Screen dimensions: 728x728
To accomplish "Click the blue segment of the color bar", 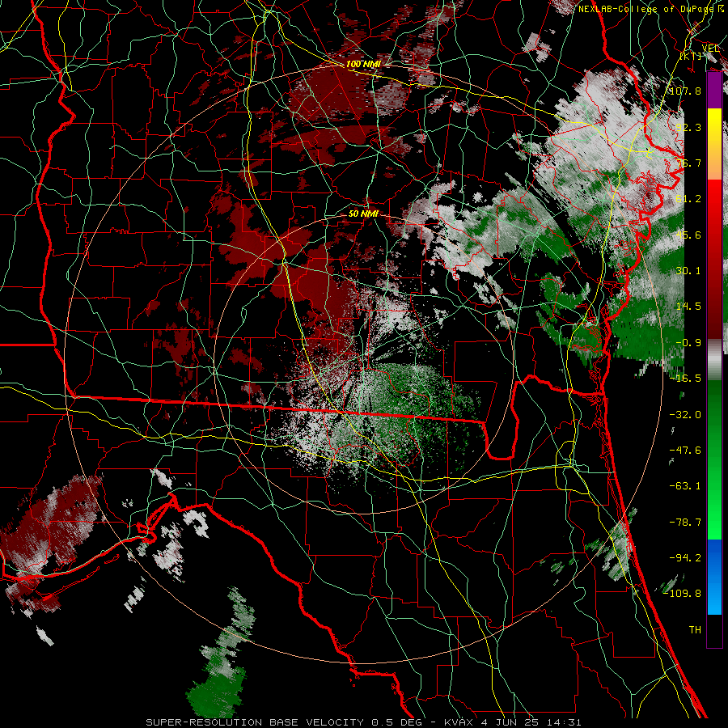I will [x=714, y=577].
